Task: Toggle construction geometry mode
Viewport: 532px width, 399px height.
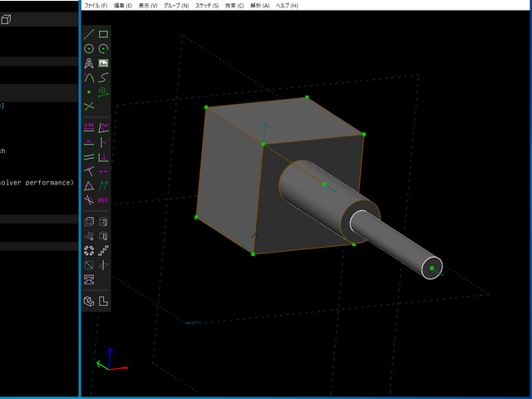Action: [x=103, y=91]
